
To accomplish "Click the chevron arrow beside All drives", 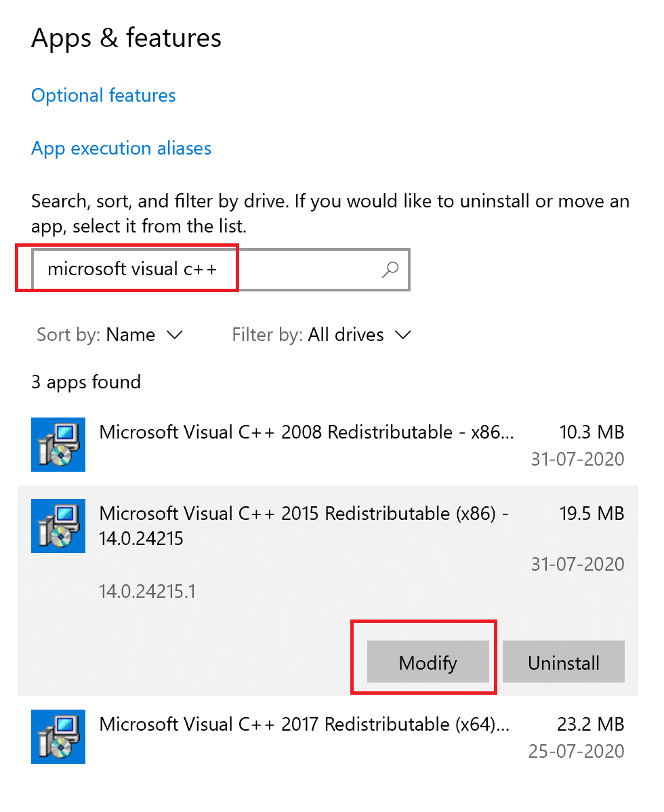I will (403, 335).
